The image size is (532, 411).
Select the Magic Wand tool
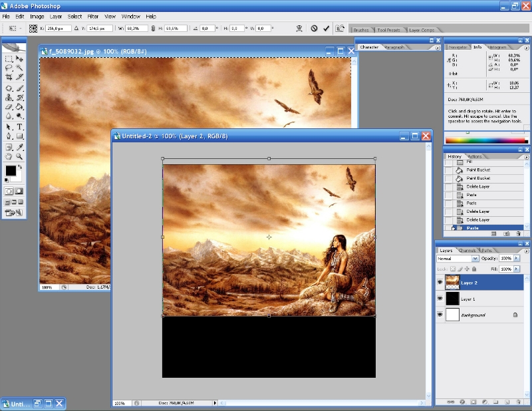20,68
